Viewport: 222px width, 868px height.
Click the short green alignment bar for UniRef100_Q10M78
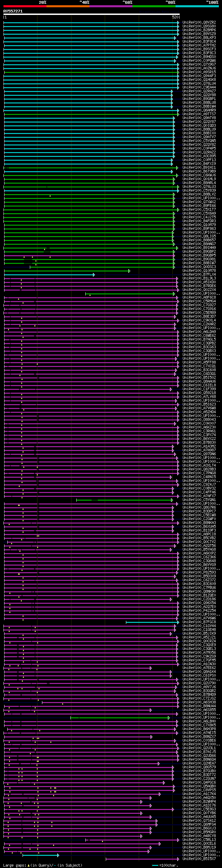[67, 271]
